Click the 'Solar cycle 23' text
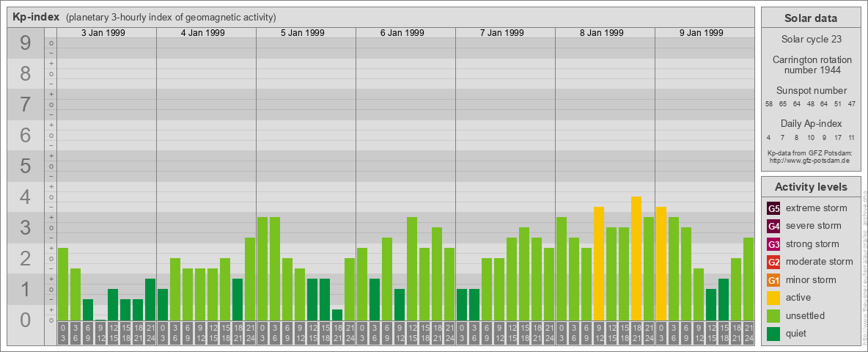The image size is (868, 352). click(811, 40)
